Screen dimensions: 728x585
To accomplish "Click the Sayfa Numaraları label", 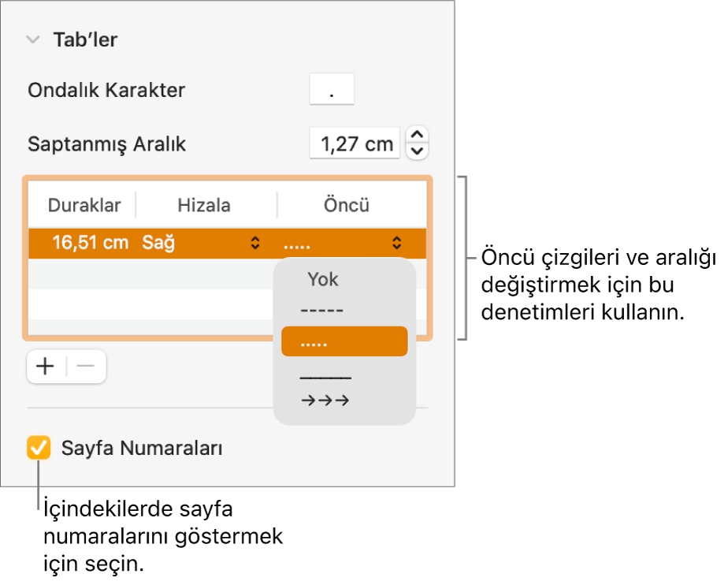I will [142, 449].
